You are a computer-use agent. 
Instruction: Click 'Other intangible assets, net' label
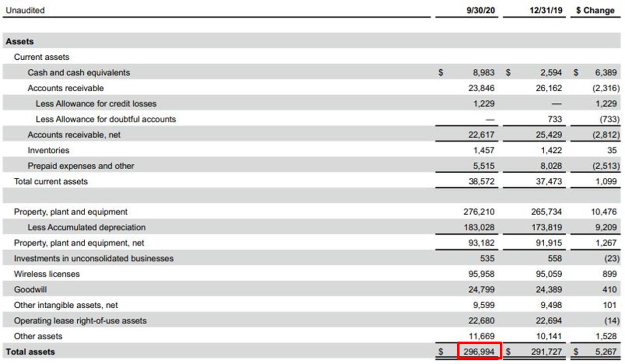pyautogui.click(x=66, y=305)
